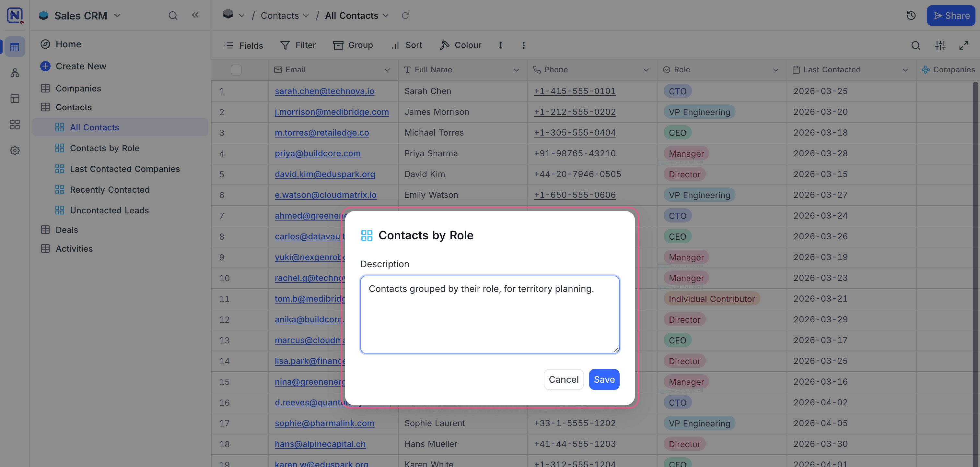Screen dimensions: 980x467
Task: Collapse sidebar with double chevron icon
Action: (195, 15)
